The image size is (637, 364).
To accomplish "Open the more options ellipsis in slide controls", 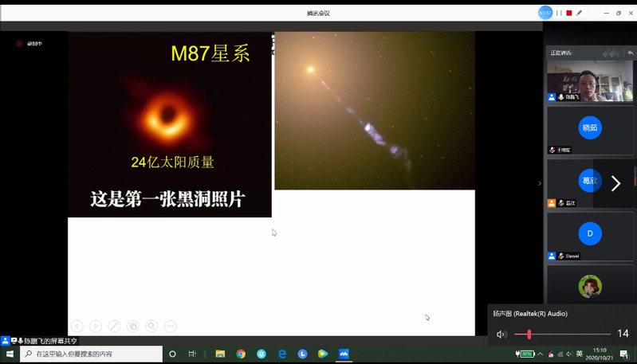I will pos(170,326).
